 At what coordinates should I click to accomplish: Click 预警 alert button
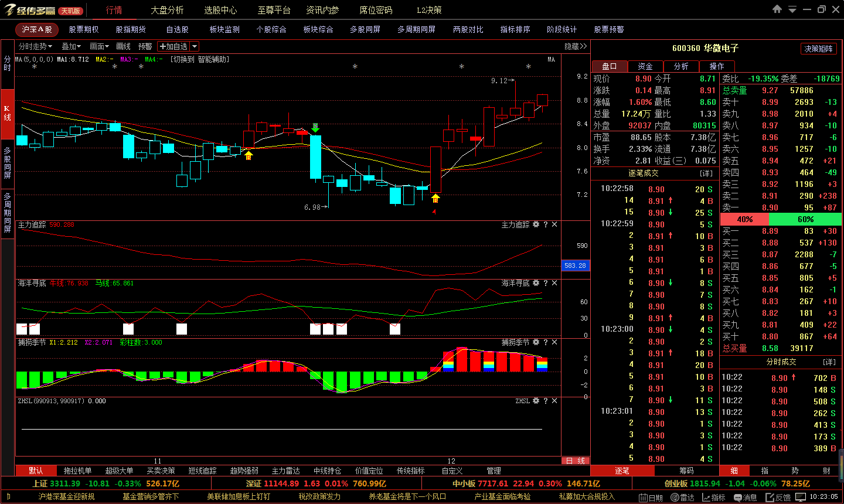point(145,46)
